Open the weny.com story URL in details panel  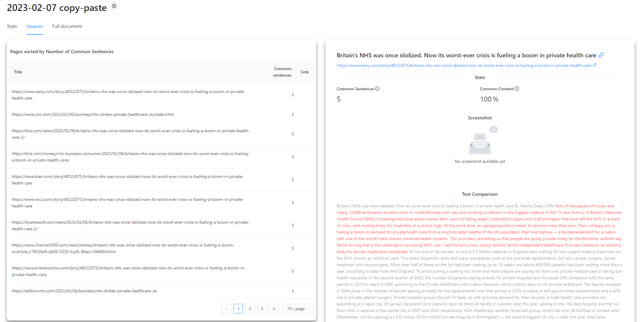(464, 66)
